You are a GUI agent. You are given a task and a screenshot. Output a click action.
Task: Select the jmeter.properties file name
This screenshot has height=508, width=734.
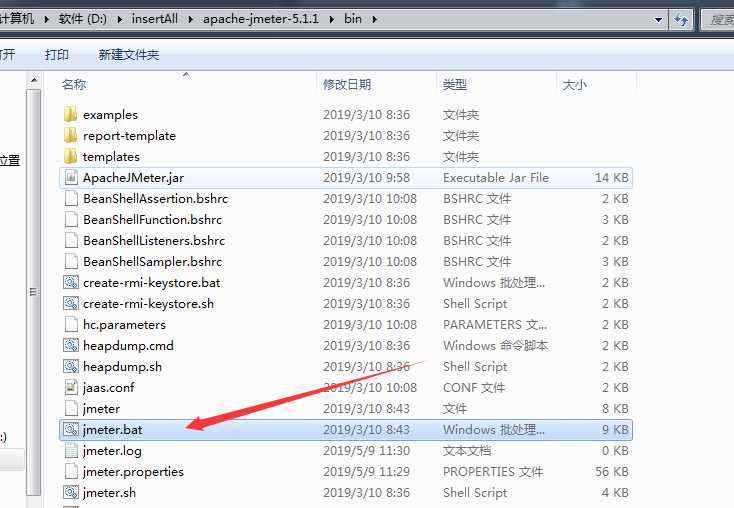[133, 472]
